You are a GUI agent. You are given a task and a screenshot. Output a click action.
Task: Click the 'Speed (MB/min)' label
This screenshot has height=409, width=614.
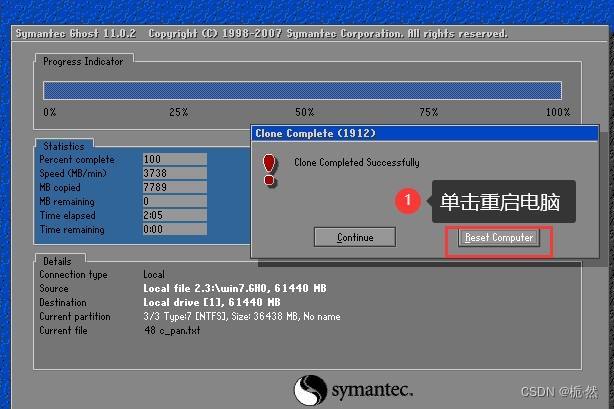pyautogui.click(x=73, y=174)
